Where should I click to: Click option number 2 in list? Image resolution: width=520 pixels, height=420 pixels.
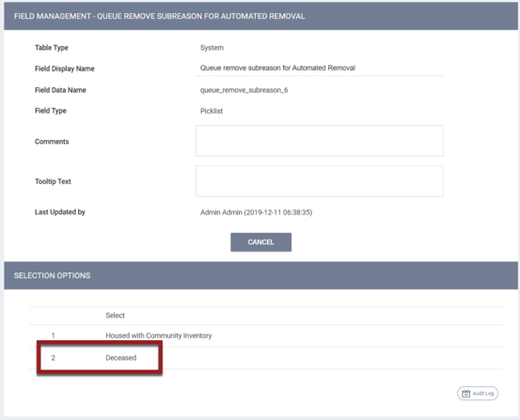coord(53,358)
